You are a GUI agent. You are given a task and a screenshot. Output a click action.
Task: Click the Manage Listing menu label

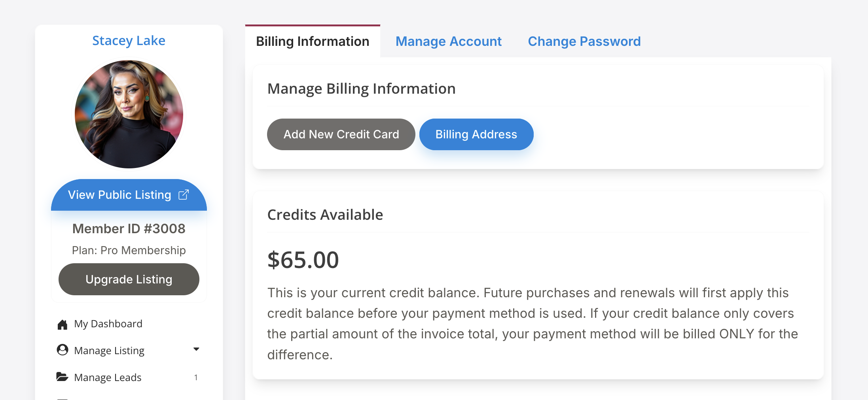(x=109, y=351)
